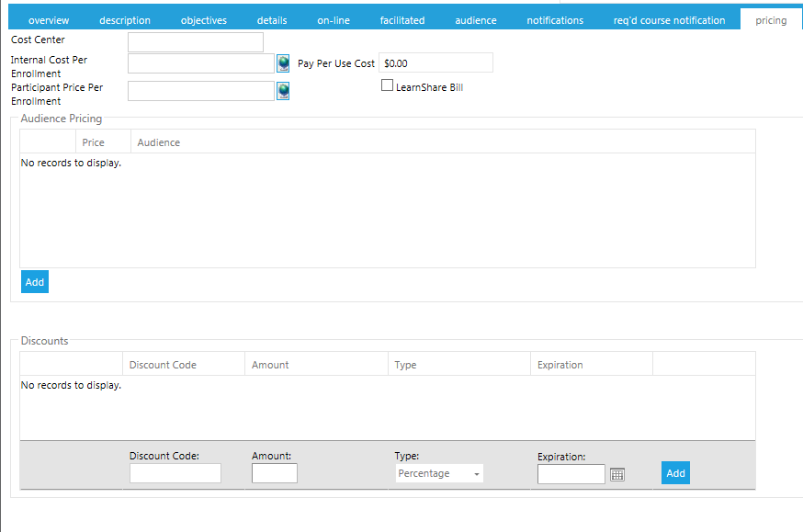This screenshot has height=532, width=803.
Task: Click the Discount Code input box
Action: pyautogui.click(x=175, y=473)
